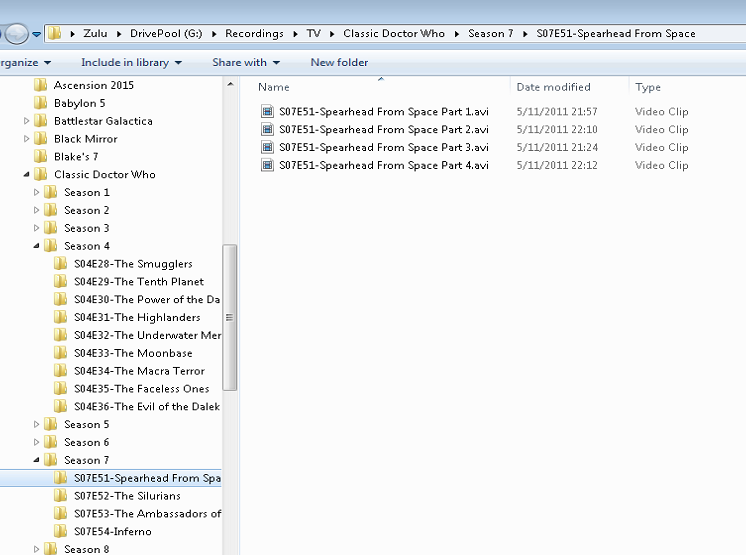The height and width of the screenshot is (555, 746).
Task: Click folder icon next to Black Mirror
Action: coord(41,139)
